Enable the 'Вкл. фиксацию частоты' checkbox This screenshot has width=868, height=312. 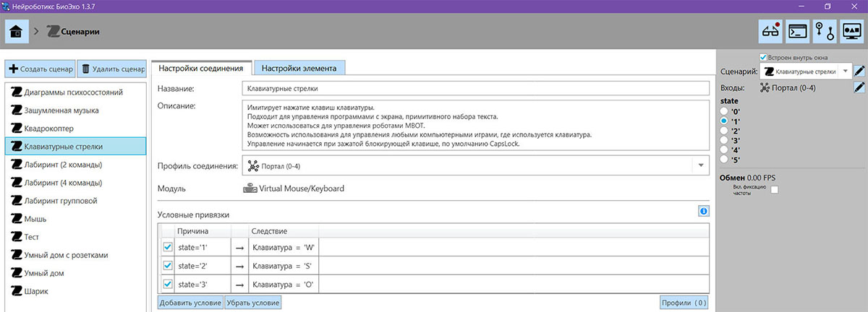tap(775, 190)
